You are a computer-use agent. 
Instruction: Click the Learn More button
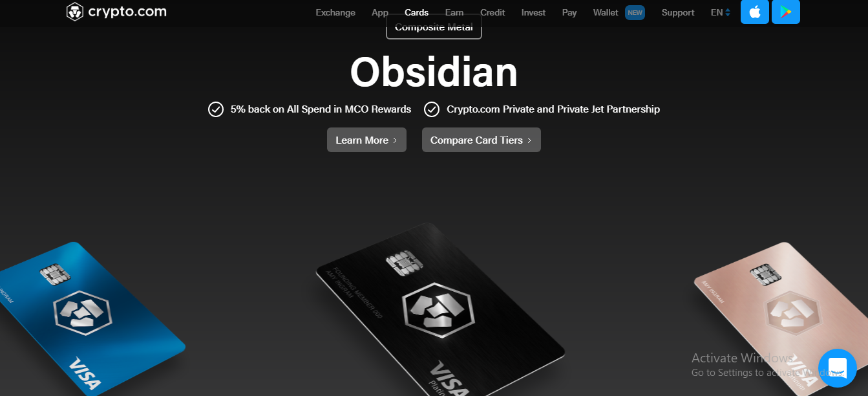(x=366, y=140)
